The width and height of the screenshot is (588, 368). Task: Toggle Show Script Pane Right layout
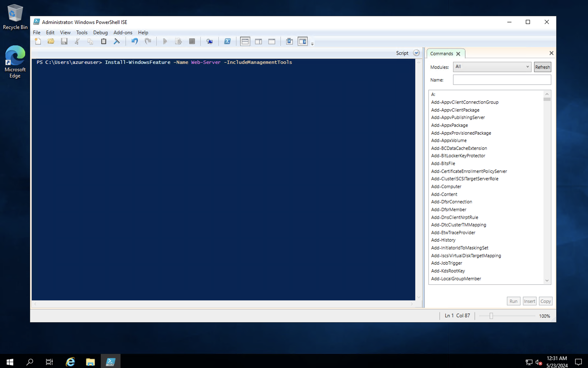(x=258, y=41)
